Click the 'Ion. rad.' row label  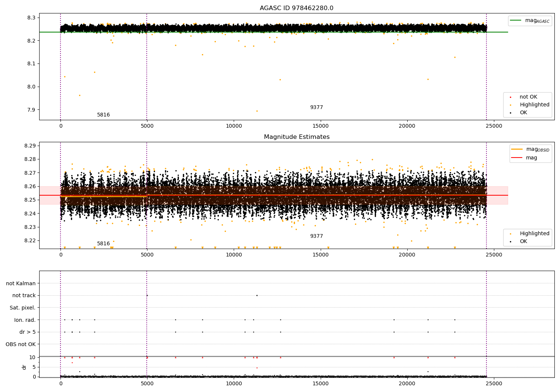[x=25, y=320]
